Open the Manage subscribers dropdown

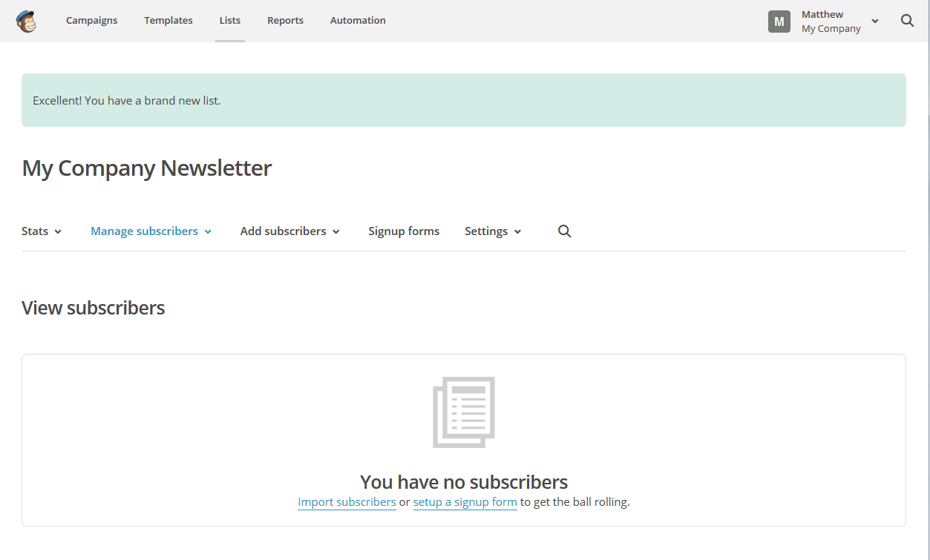click(x=151, y=231)
